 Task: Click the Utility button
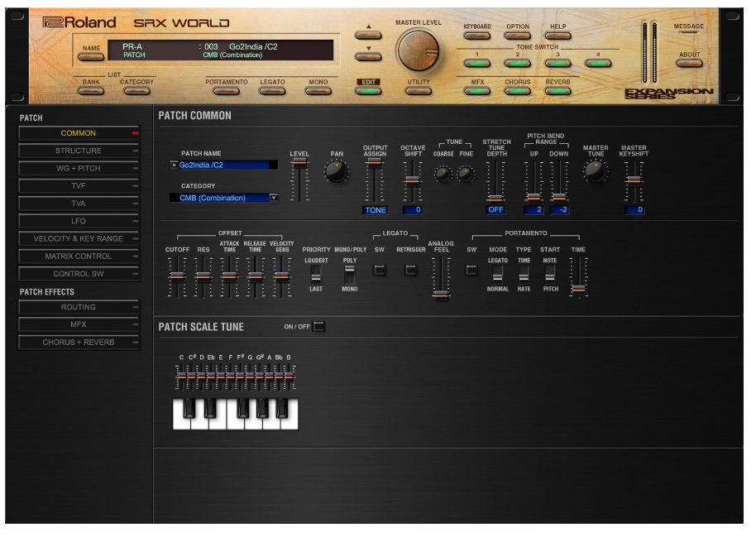tap(419, 91)
